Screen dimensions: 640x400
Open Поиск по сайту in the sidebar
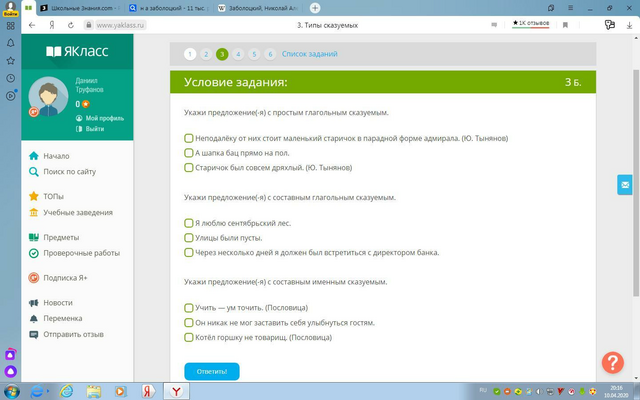(x=62, y=172)
